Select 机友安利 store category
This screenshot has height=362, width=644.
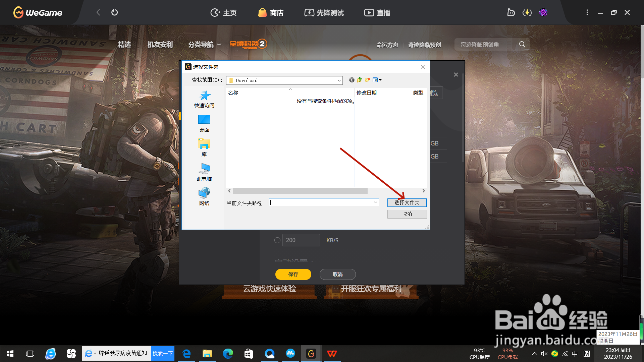pos(160,45)
